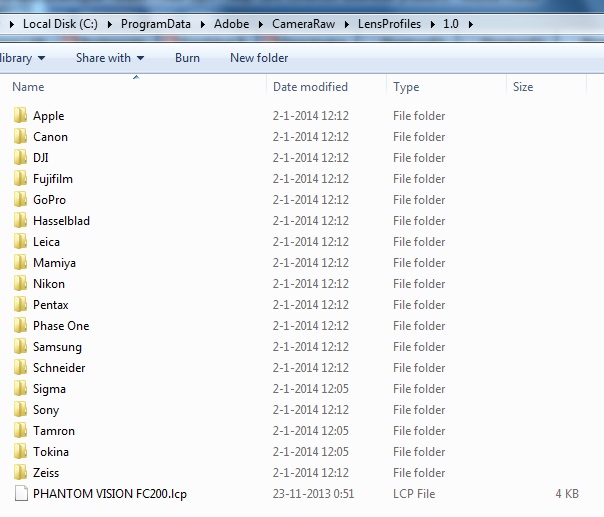Select the Sony folder icon
This screenshot has width=604, height=517.
tap(20, 410)
